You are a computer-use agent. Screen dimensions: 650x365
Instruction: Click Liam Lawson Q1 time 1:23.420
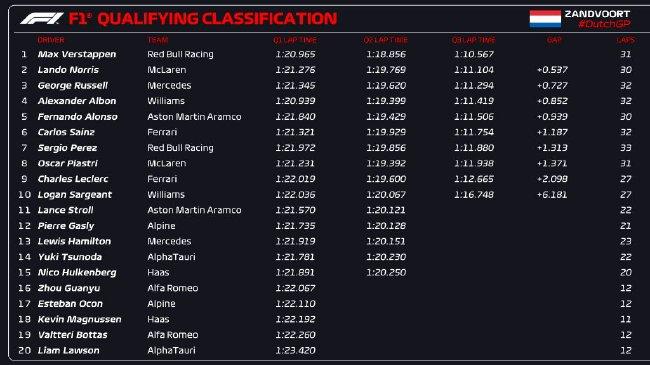click(295, 350)
